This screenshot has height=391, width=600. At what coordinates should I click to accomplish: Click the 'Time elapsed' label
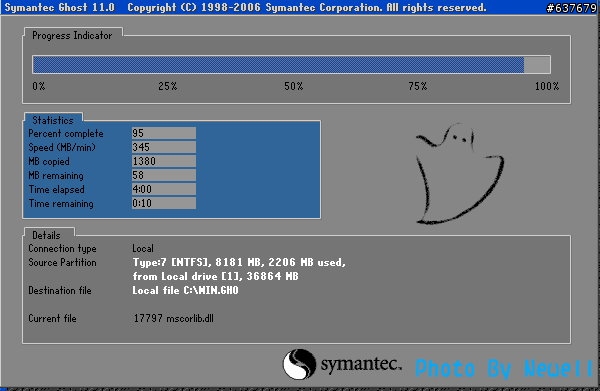click(57, 189)
